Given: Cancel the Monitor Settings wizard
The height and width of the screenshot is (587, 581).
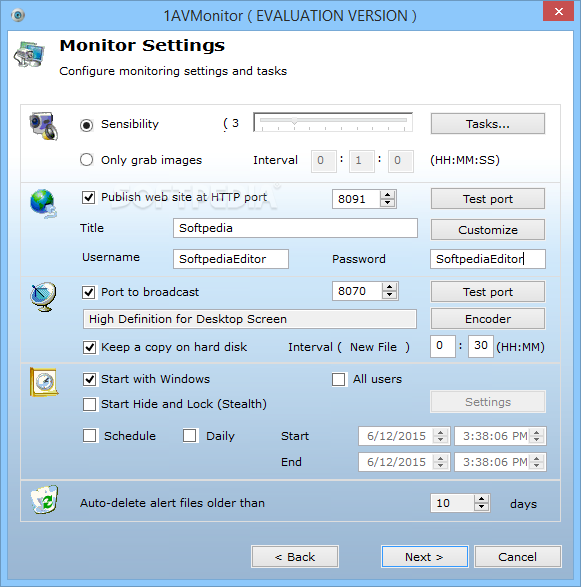Looking at the screenshot, I should pos(518,557).
